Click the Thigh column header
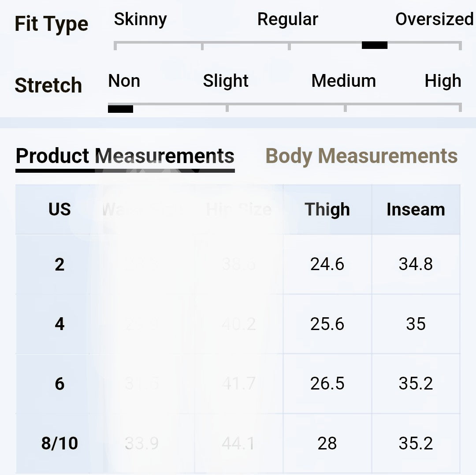This screenshot has width=476, height=475. pos(327,209)
